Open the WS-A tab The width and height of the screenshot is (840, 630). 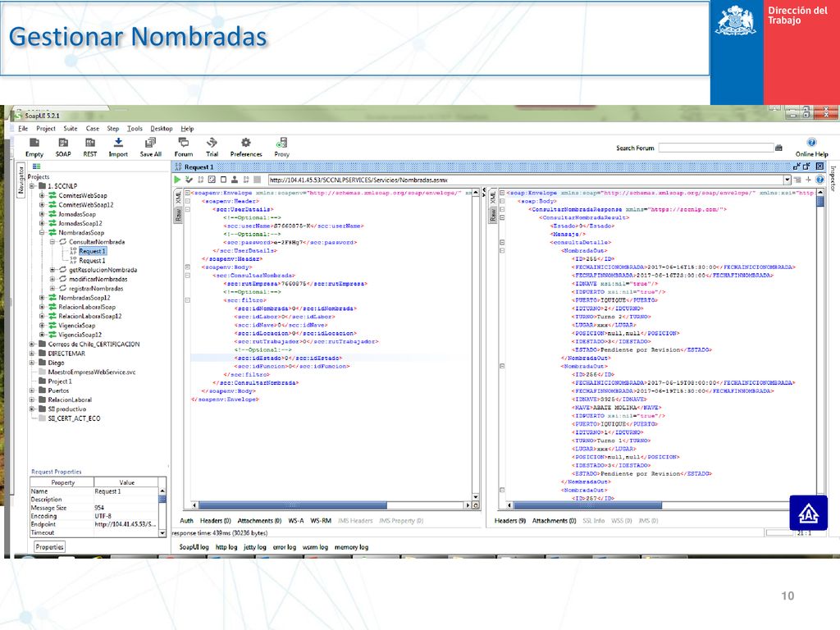tap(295, 520)
